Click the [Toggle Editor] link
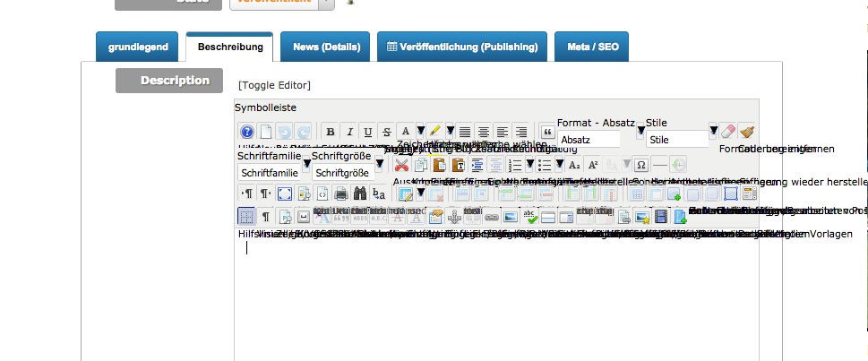This screenshot has height=361, width=868. pos(275,85)
